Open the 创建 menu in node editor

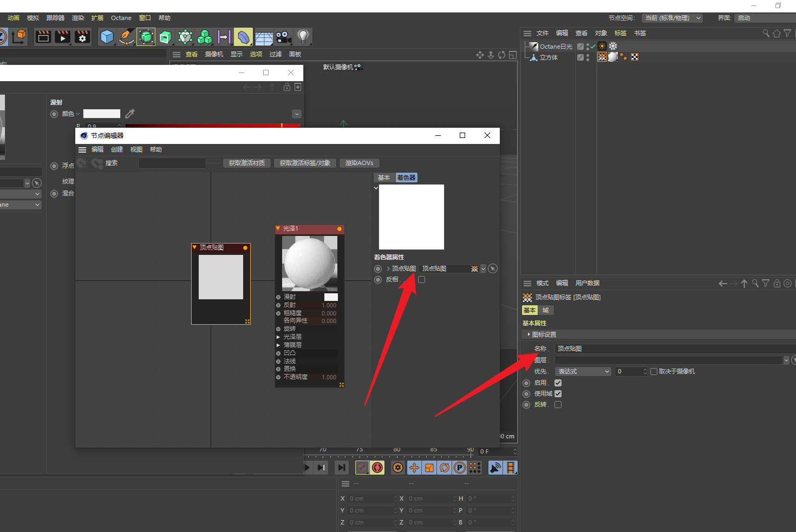(117, 149)
